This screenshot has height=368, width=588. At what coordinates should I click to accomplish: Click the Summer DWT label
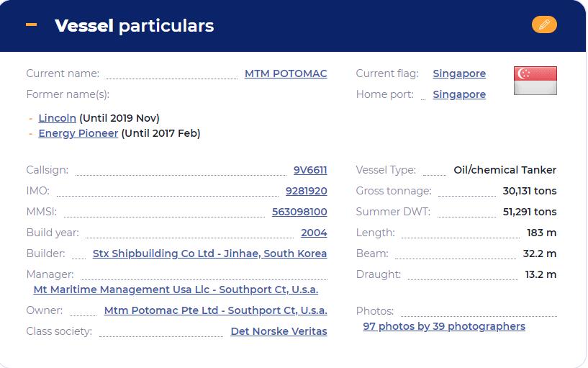tap(393, 212)
